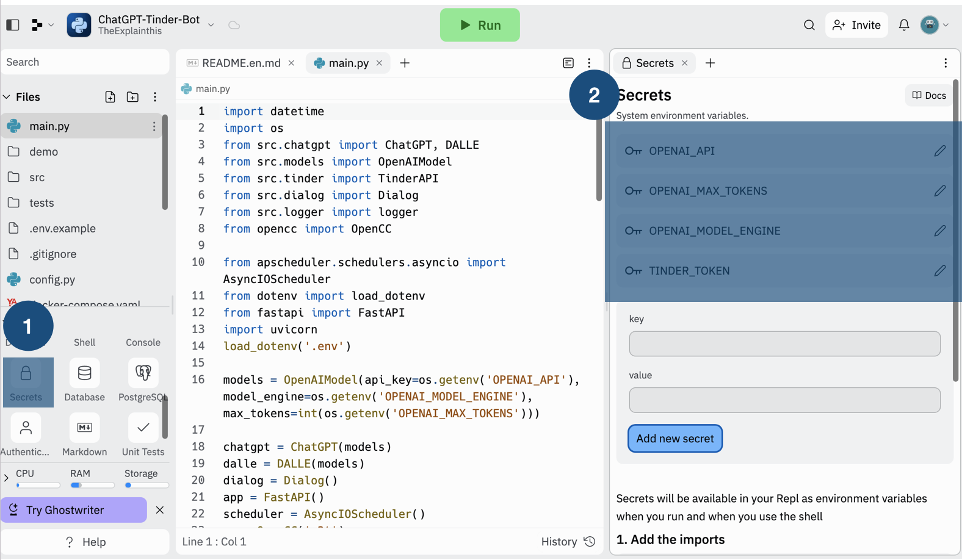Collapse the Files section
Image resolution: width=962 pixels, height=560 pixels.
[7, 97]
